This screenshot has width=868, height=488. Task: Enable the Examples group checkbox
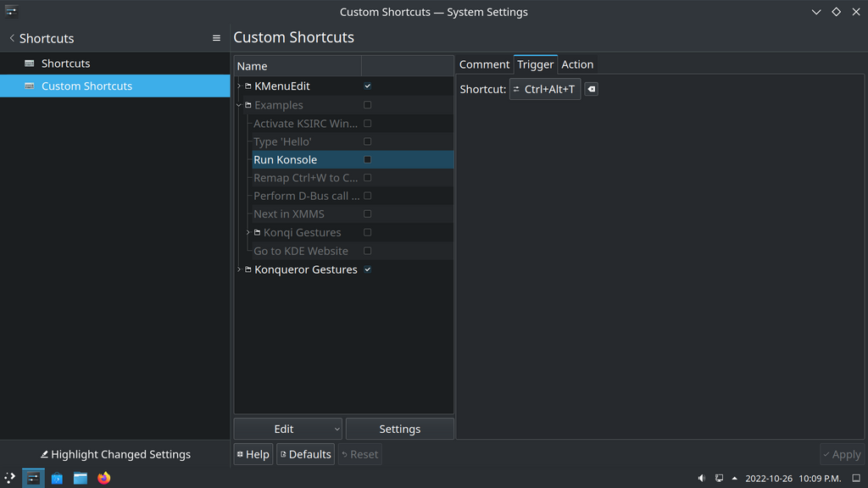[367, 105]
